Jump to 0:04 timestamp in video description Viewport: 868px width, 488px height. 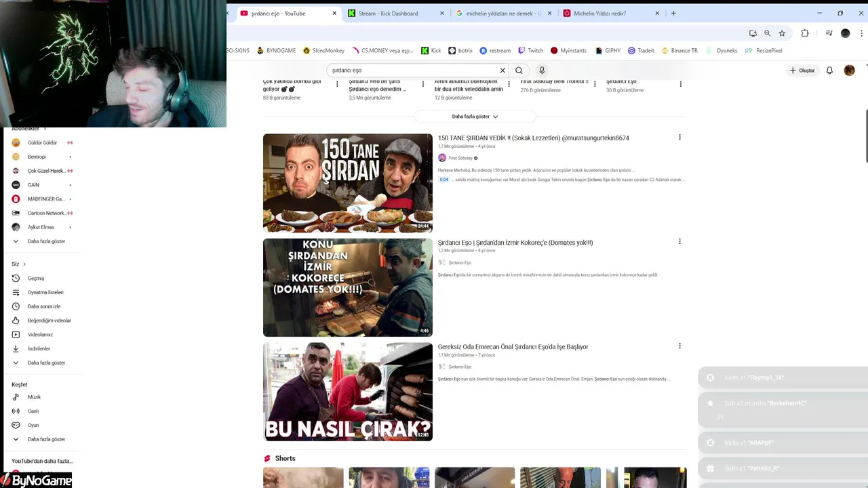tap(444, 180)
